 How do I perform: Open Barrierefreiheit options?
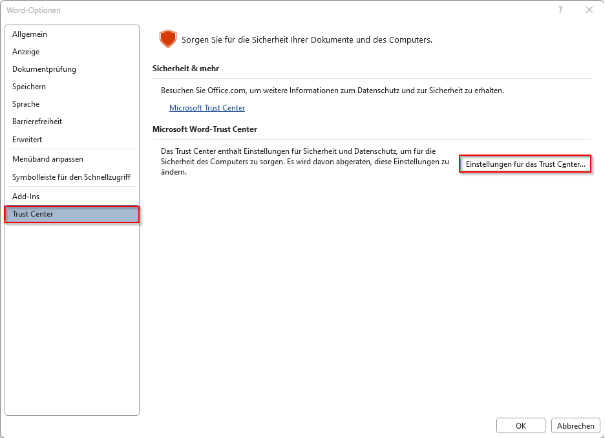point(72,122)
